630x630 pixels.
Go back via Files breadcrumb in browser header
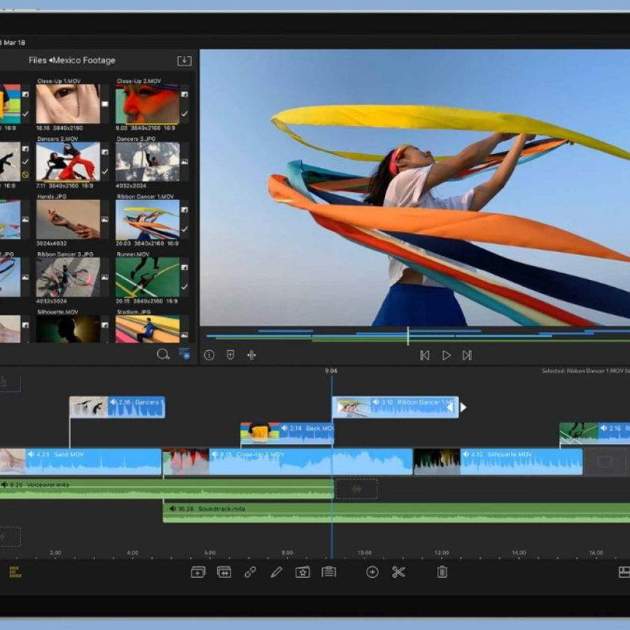(38, 61)
